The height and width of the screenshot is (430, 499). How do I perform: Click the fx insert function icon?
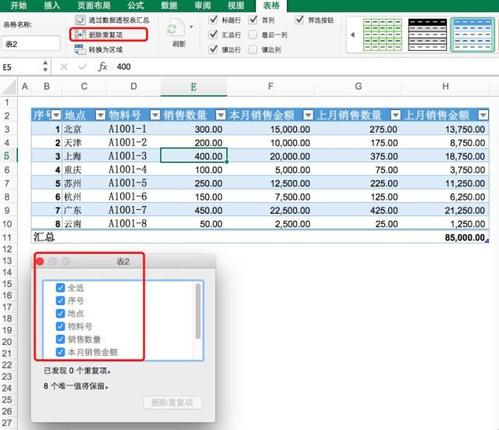(102, 67)
